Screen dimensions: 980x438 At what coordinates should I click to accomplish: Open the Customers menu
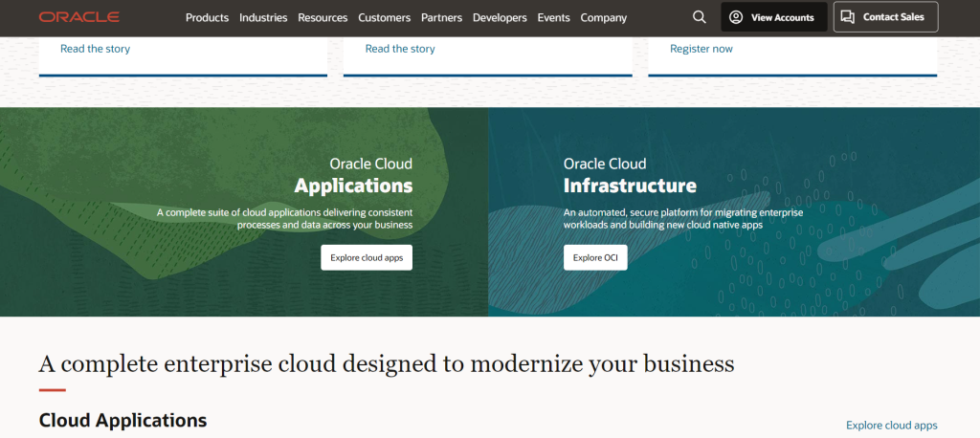tap(385, 17)
